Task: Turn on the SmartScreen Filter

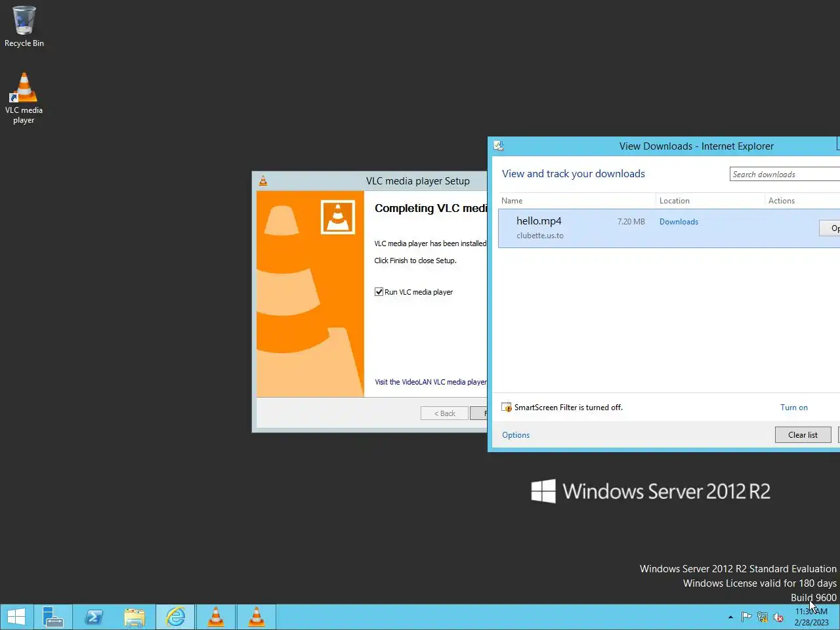Action: [794, 408]
